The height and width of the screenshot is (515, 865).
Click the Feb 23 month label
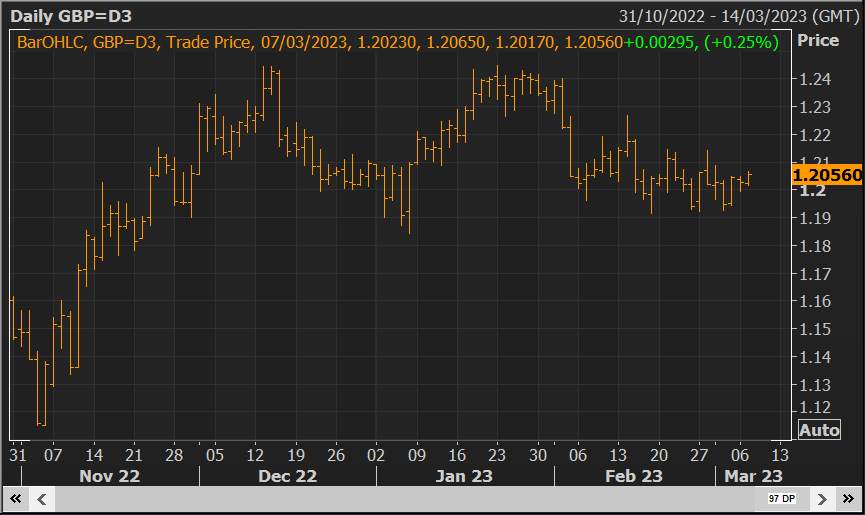click(633, 476)
